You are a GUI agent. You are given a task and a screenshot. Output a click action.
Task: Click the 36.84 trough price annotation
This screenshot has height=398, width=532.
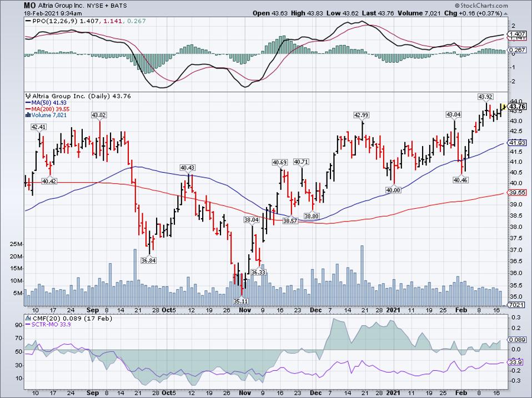point(149,260)
